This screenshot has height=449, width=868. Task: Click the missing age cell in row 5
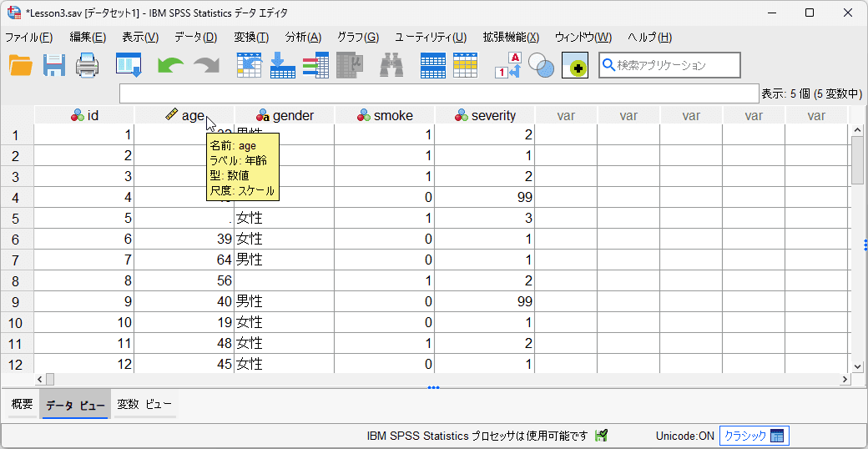tap(184, 218)
